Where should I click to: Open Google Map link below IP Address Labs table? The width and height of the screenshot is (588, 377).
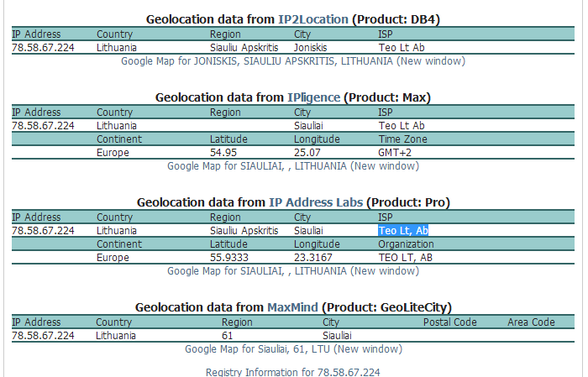[x=293, y=271]
